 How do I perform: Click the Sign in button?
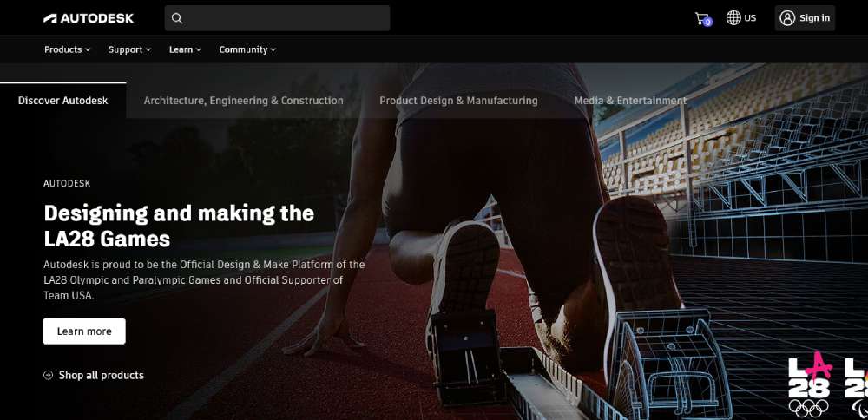pos(805,18)
